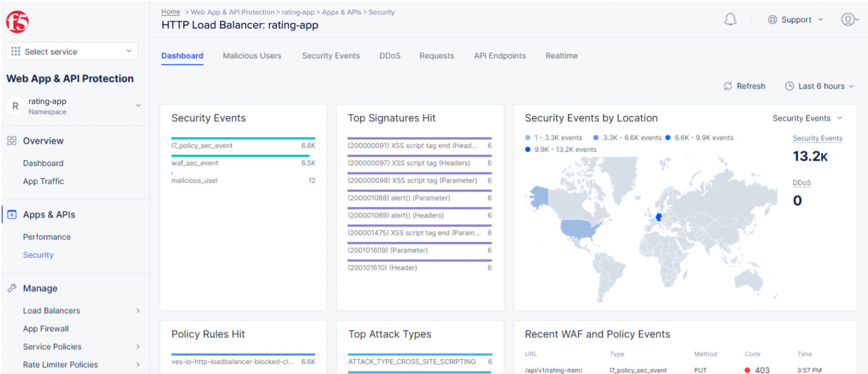Open notifications via the bell icon
Viewport: 868px width, 374px height.
[730, 19]
